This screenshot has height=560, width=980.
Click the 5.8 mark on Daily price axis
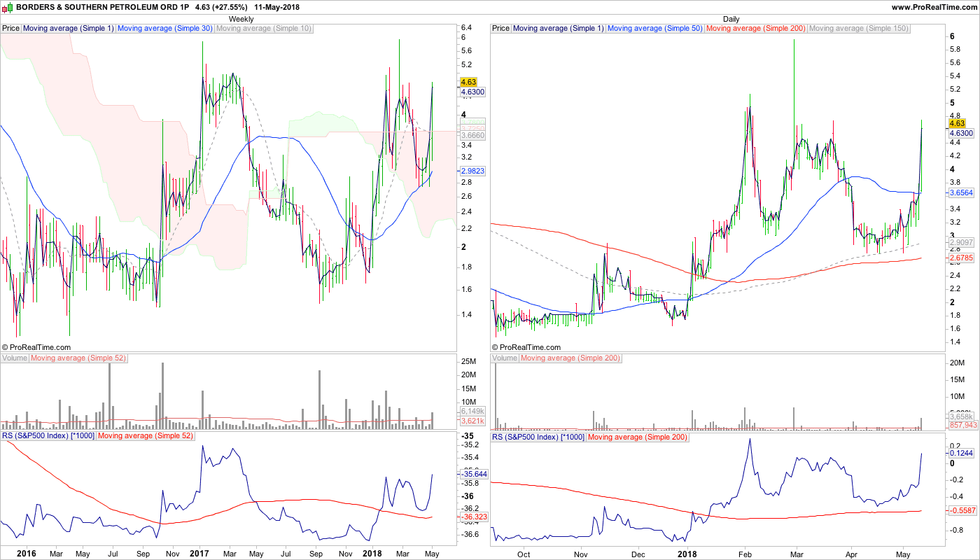click(955, 49)
